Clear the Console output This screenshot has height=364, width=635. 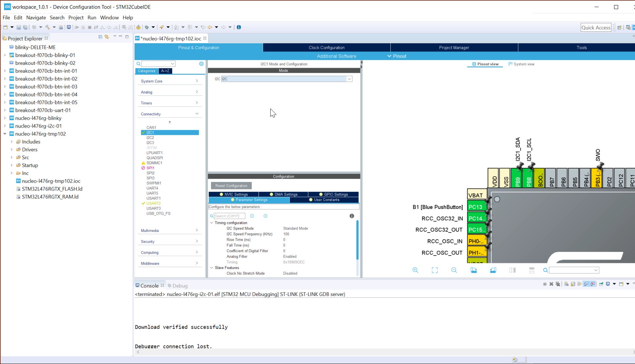coord(567,284)
